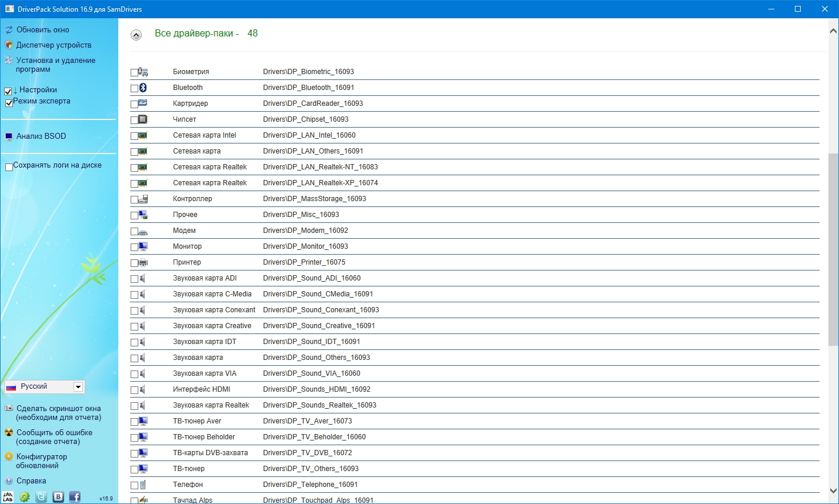Screen dimensions: 839x504
Task: Click the camera icon for window screenshot
Action: tap(9, 408)
